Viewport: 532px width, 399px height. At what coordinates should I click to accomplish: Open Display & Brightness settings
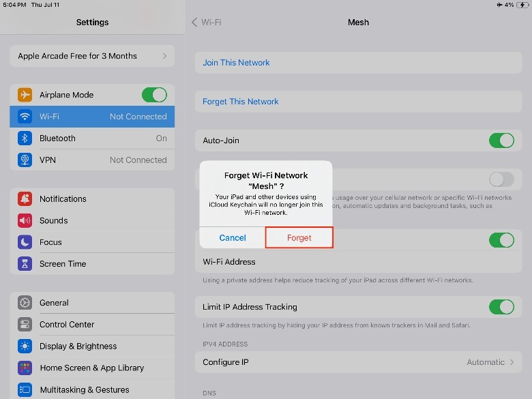92,346
